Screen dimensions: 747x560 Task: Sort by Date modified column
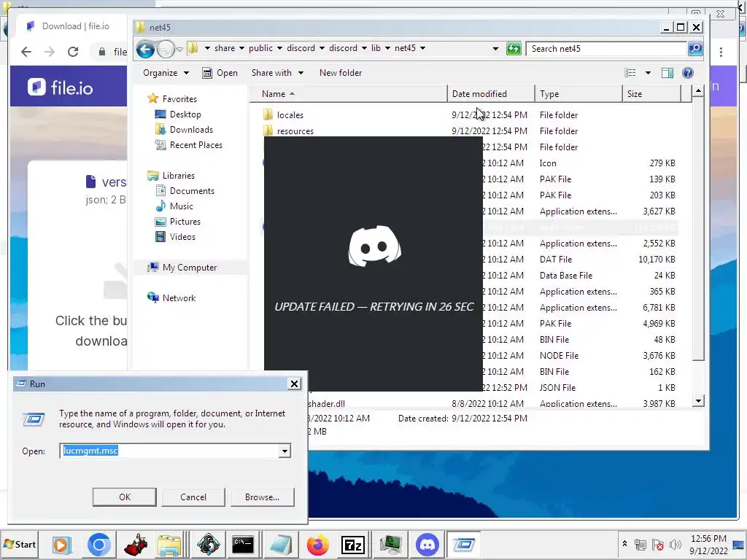(491, 94)
